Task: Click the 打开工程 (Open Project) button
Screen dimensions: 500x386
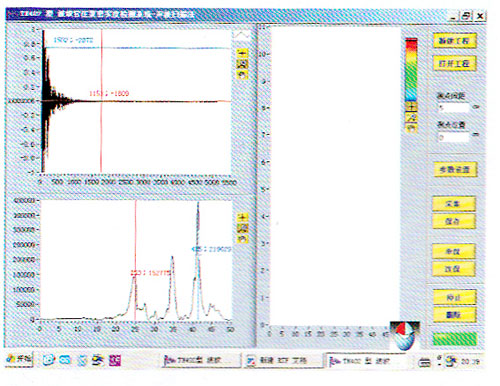Action: coord(454,63)
